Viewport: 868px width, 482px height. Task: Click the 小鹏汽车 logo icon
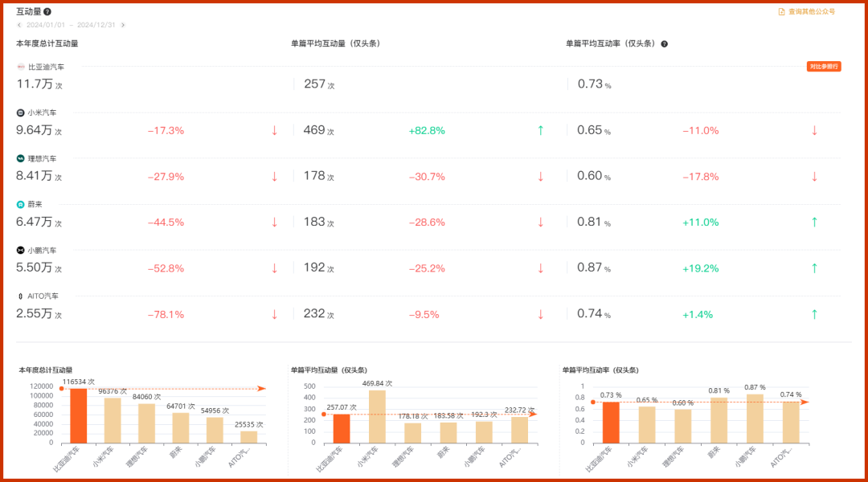(x=20, y=251)
